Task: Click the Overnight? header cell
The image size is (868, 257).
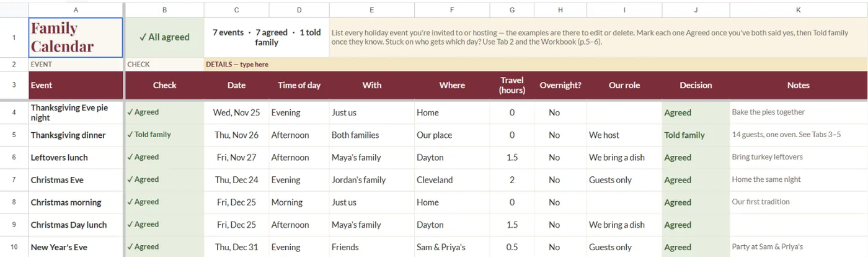Action: (x=560, y=85)
